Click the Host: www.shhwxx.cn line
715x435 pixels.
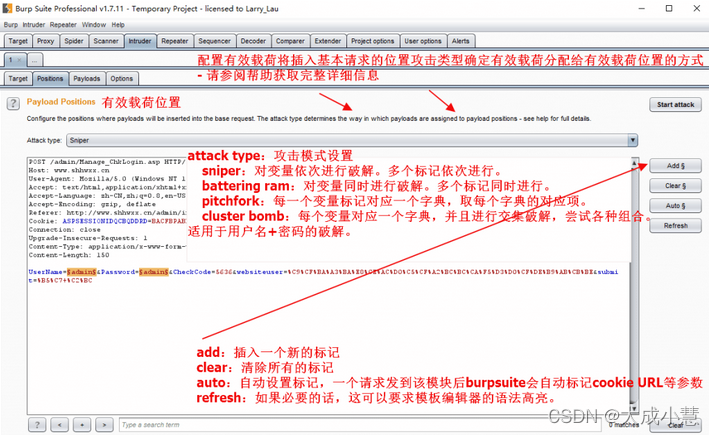click(69, 170)
